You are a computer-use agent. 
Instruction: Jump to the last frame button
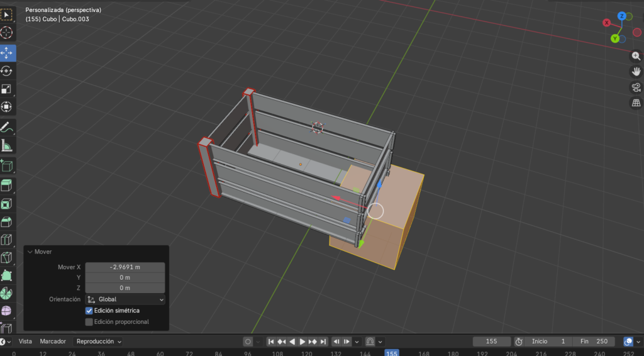(323, 342)
